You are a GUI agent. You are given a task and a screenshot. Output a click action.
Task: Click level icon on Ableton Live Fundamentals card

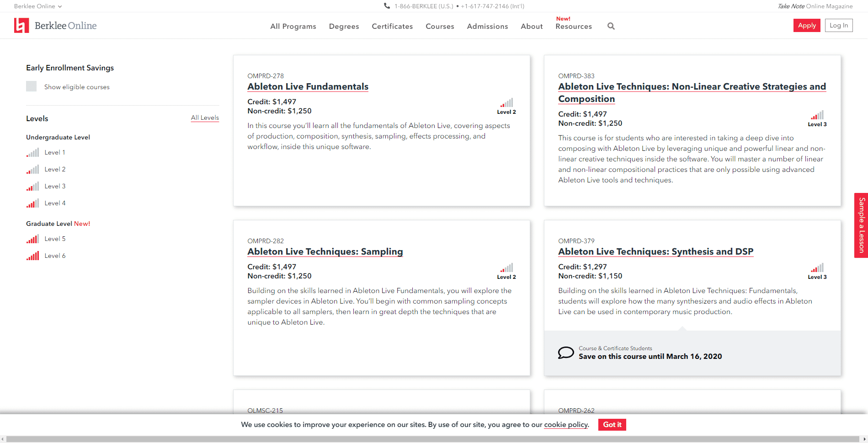(506, 103)
